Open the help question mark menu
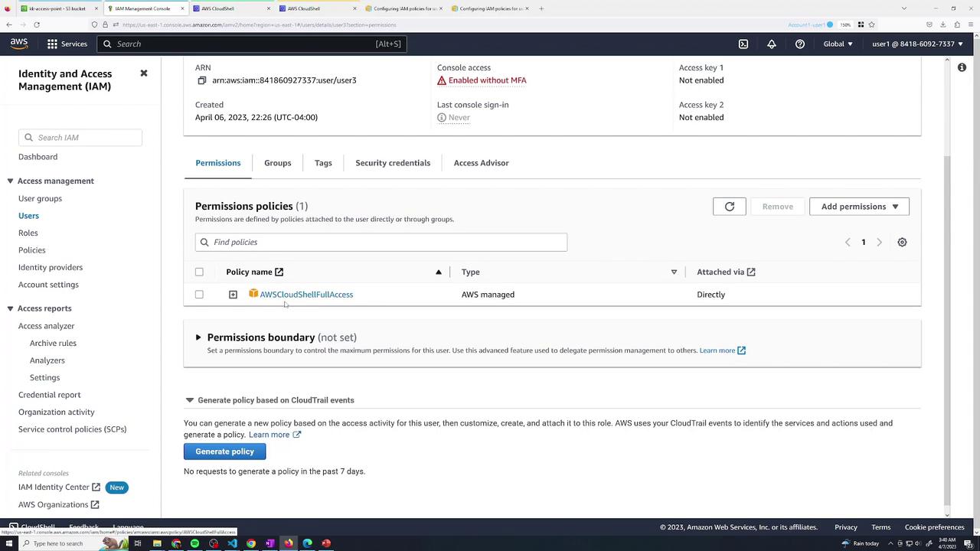The width and height of the screenshot is (980, 551). click(800, 44)
